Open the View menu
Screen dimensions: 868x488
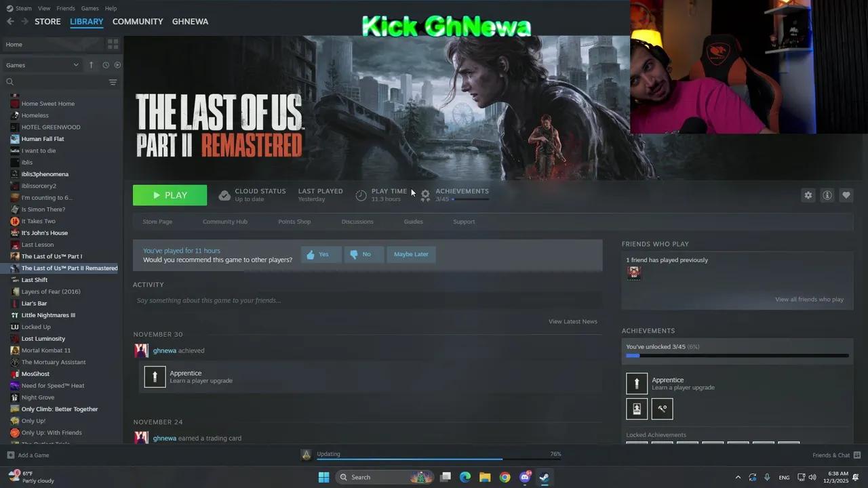click(x=44, y=8)
